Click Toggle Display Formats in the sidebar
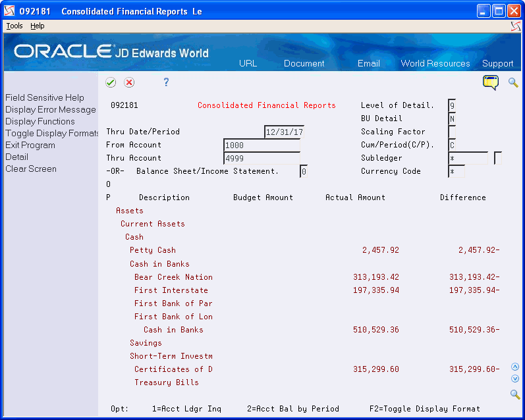The image size is (525, 420). point(51,133)
